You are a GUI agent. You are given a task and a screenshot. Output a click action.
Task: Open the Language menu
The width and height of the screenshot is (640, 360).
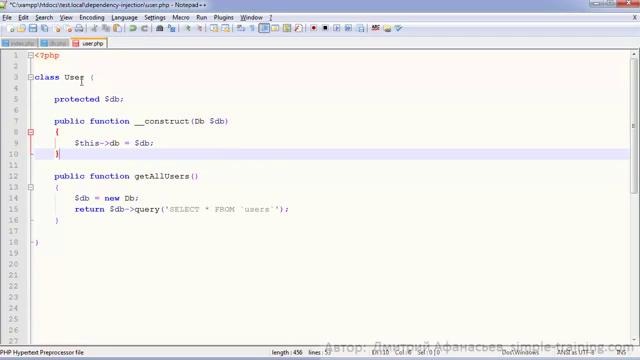click(x=124, y=18)
